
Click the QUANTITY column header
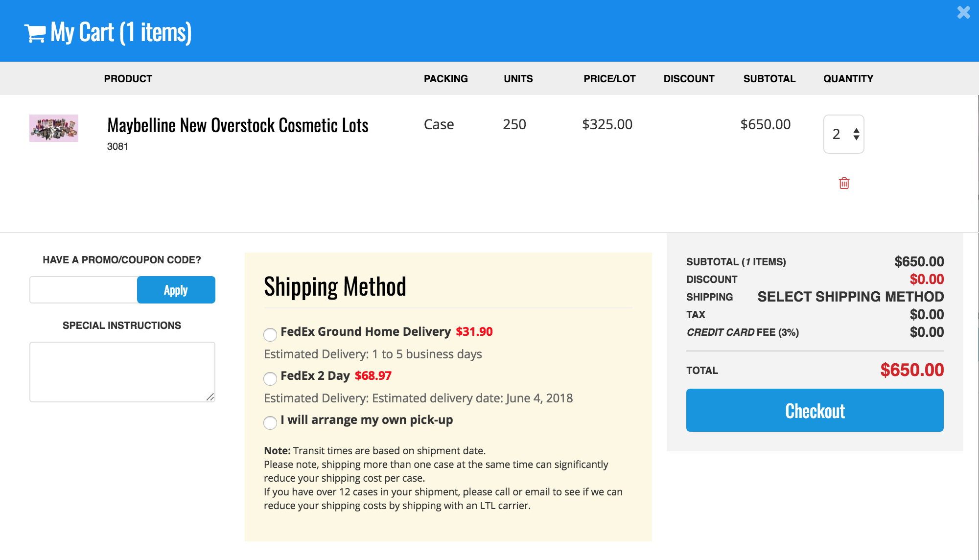[848, 79]
